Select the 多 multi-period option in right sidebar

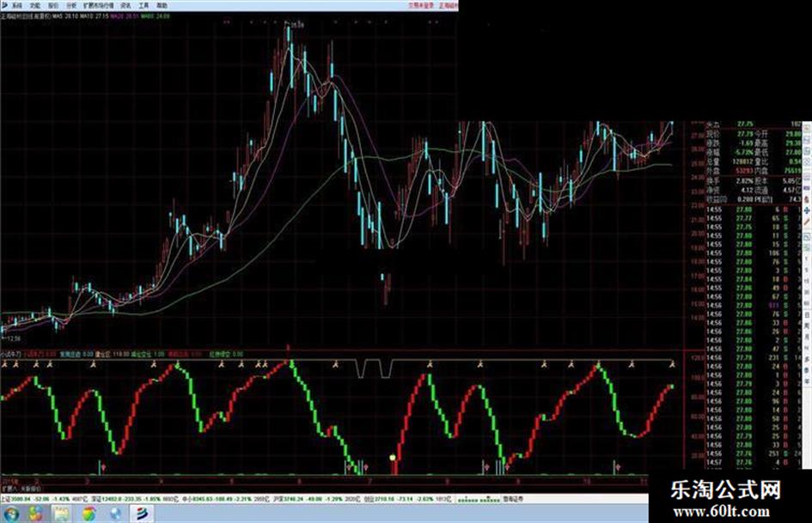(808, 359)
